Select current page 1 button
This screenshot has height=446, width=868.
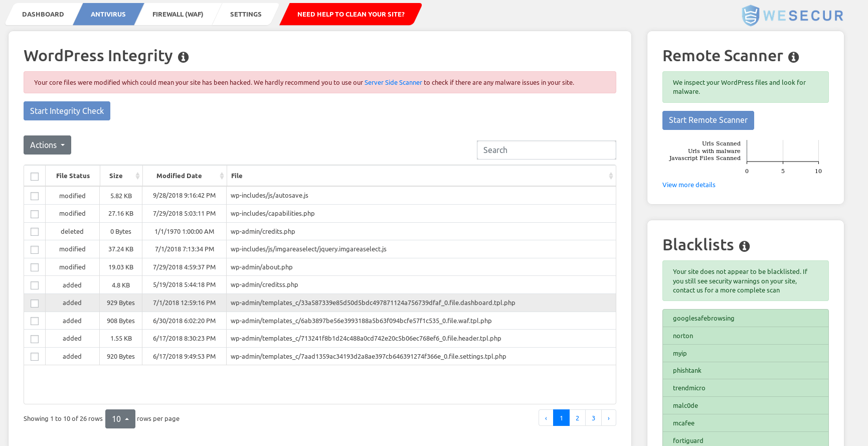561,418
